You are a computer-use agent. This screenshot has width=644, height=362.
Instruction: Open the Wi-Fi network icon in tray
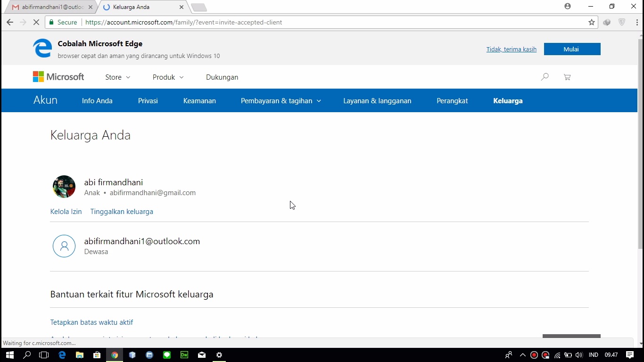pos(557,355)
